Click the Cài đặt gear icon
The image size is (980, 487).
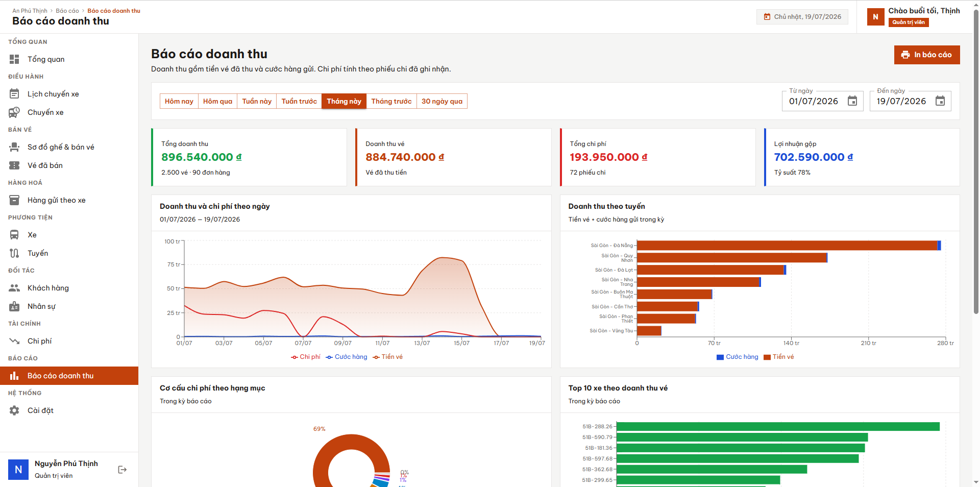pos(14,410)
